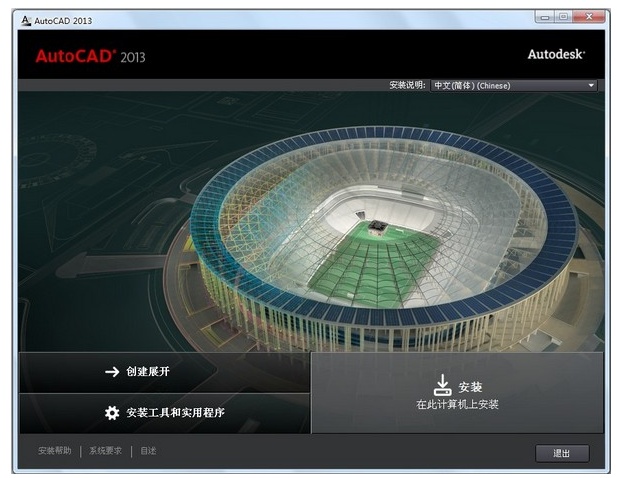Viewport: 617px width, 478px height.
Task: Click the gear icon for 安装工具和实用程序
Action: [112, 413]
